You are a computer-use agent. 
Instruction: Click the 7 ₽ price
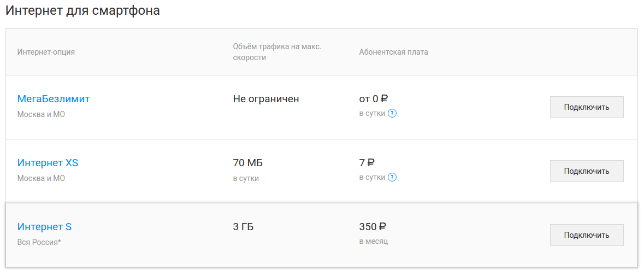point(367,163)
